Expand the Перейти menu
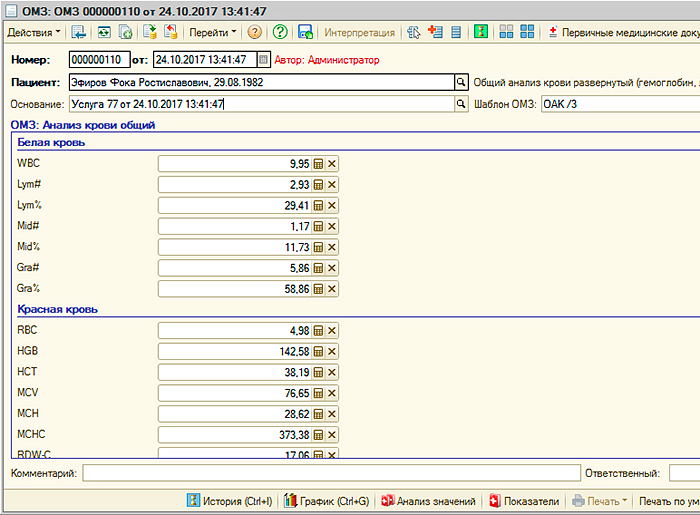This screenshot has height=515, width=700. coord(212,32)
